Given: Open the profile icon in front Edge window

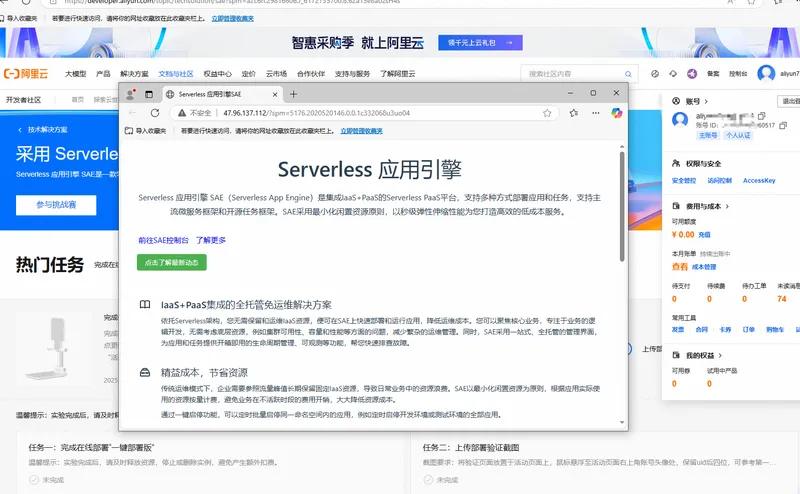Looking at the screenshot, I should pos(130,94).
